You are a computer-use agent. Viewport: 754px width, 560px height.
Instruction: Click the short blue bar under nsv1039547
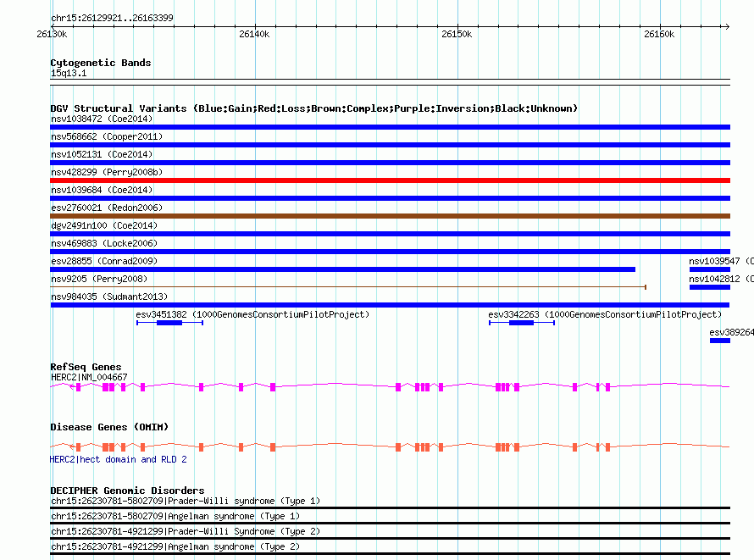(710, 269)
